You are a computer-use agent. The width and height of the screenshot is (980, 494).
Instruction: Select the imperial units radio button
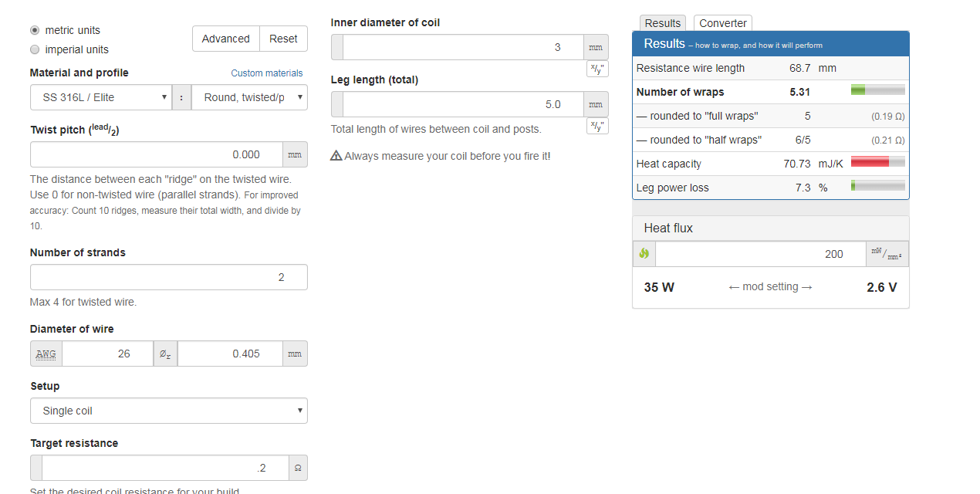(35, 49)
